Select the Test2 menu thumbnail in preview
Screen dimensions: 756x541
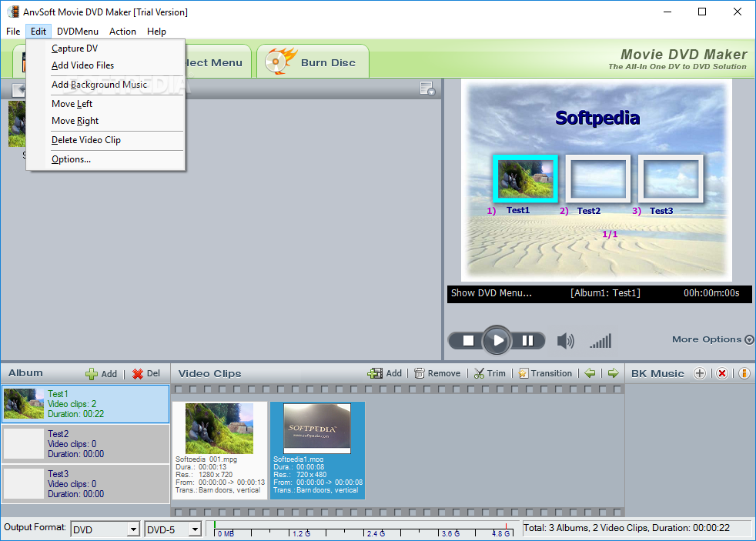598,179
